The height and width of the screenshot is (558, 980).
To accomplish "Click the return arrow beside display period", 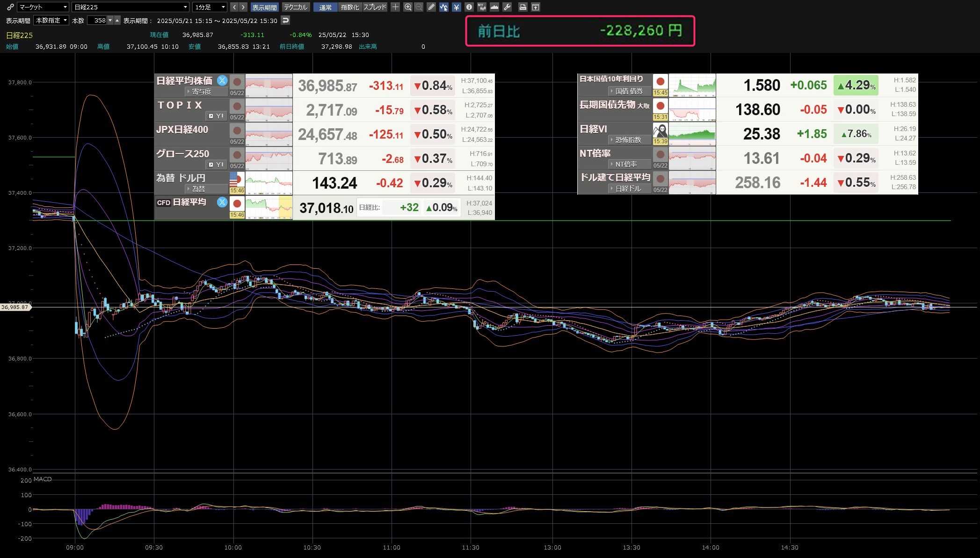I will pyautogui.click(x=285, y=20).
